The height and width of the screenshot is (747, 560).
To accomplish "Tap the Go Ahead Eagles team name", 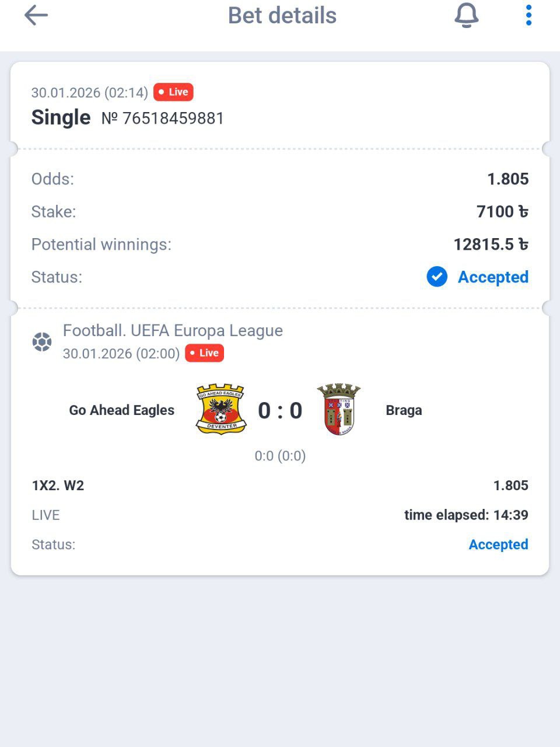I will click(x=122, y=410).
